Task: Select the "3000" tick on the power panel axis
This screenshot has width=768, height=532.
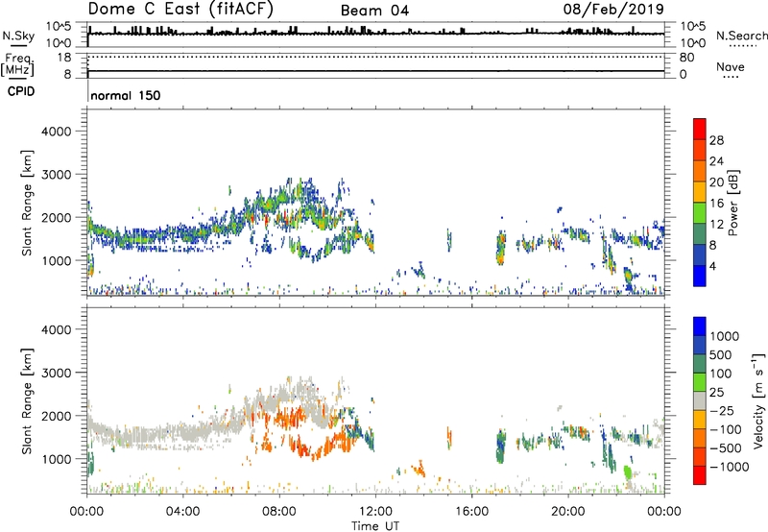Action: click(56, 175)
